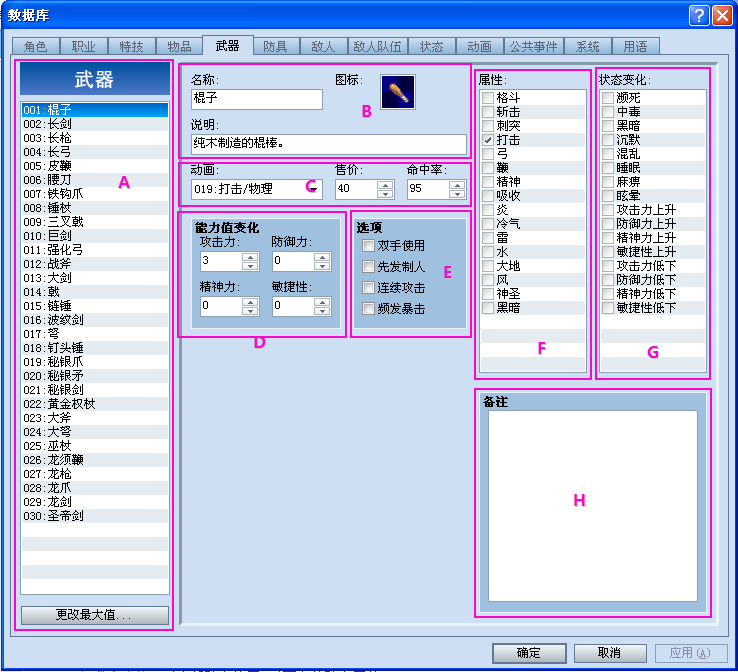The height and width of the screenshot is (672, 738).
Task: Click the weapon icon image for 棍子
Action: 398,92
